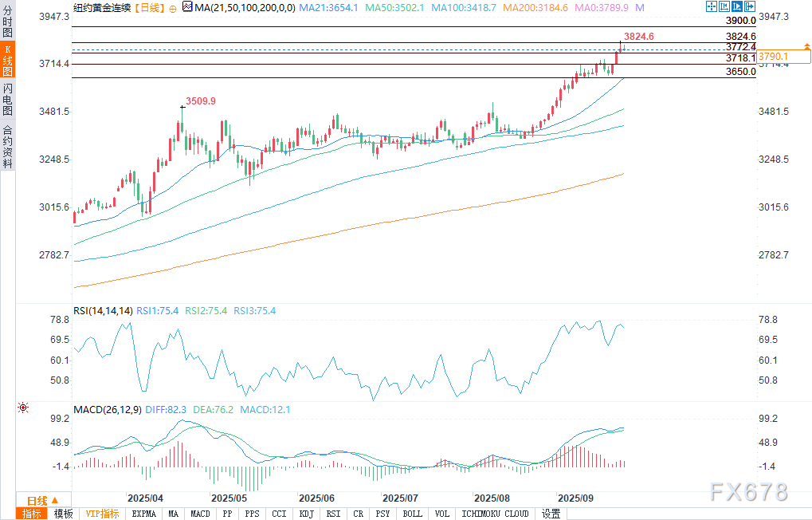
Task: Click the MA chart icon before MA(21,50,100,200) label
Action: tap(186, 6)
